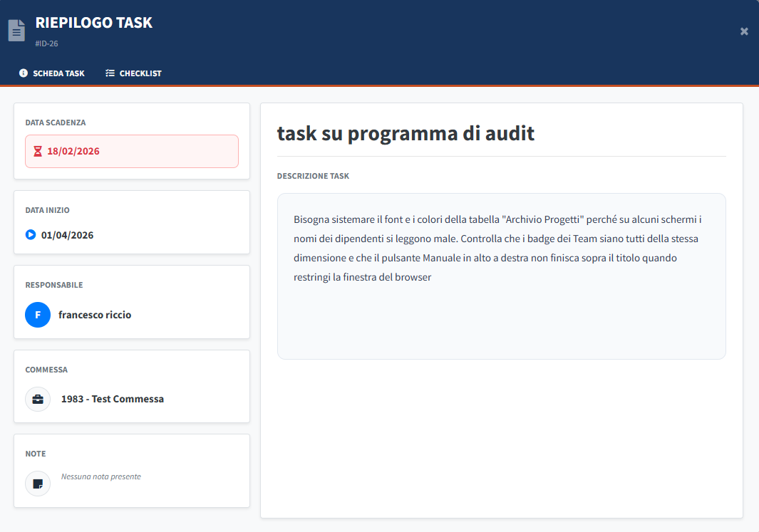Click the start date 01/04/2026
Viewport: 759px width, 532px height.
click(67, 235)
